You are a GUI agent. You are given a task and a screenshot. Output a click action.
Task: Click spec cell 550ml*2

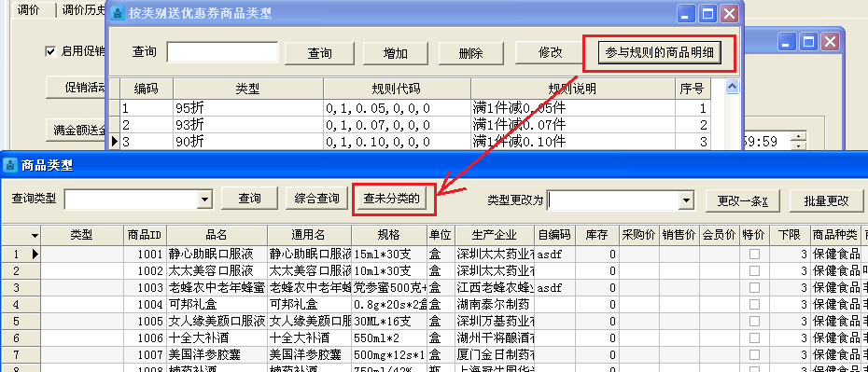tap(388, 338)
